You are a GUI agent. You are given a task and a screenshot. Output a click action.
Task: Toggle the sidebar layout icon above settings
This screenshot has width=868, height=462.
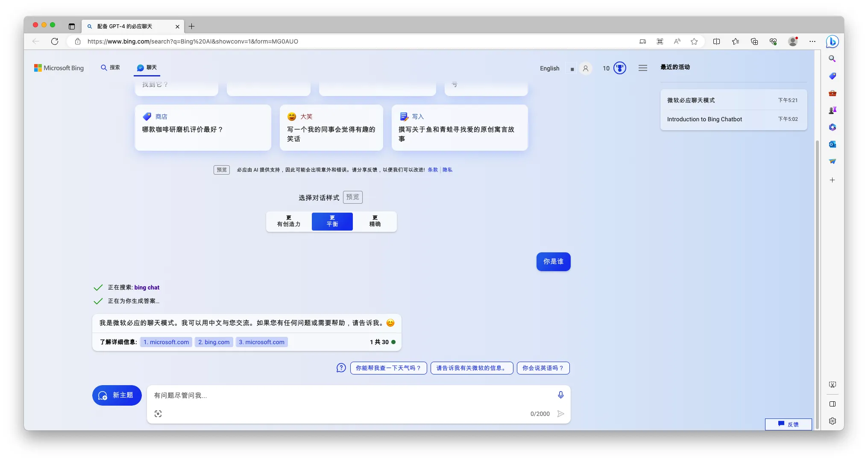click(x=832, y=404)
